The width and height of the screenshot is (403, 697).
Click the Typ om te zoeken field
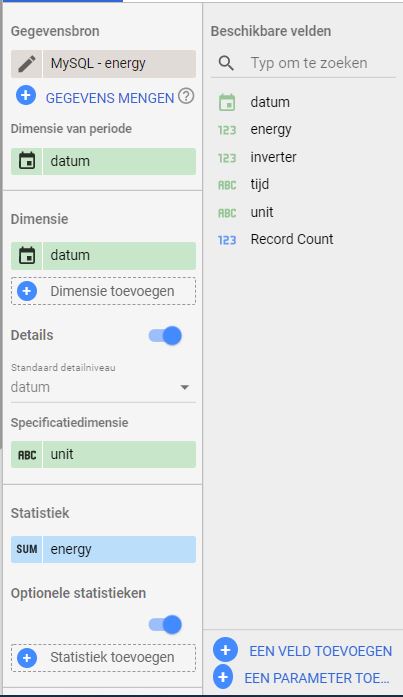pos(322,63)
